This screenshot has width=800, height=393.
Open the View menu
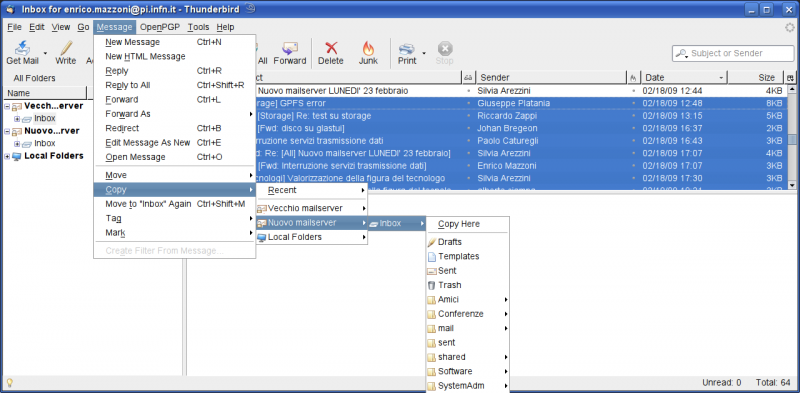click(61, 27)
